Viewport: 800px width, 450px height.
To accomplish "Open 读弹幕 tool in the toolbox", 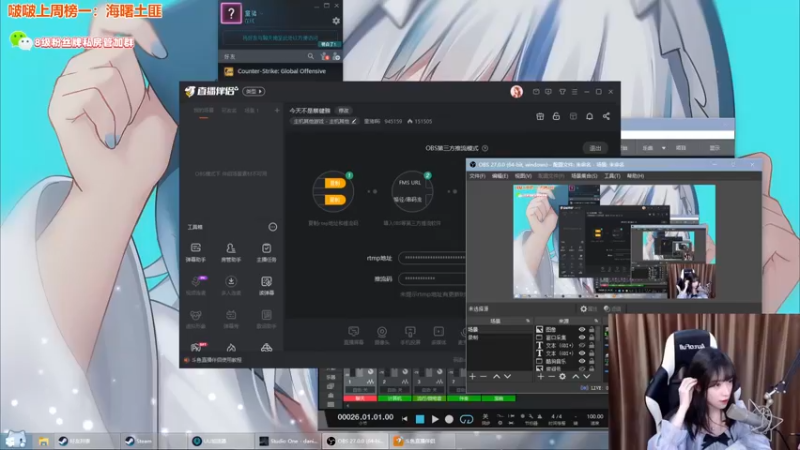I will (266, 286).
